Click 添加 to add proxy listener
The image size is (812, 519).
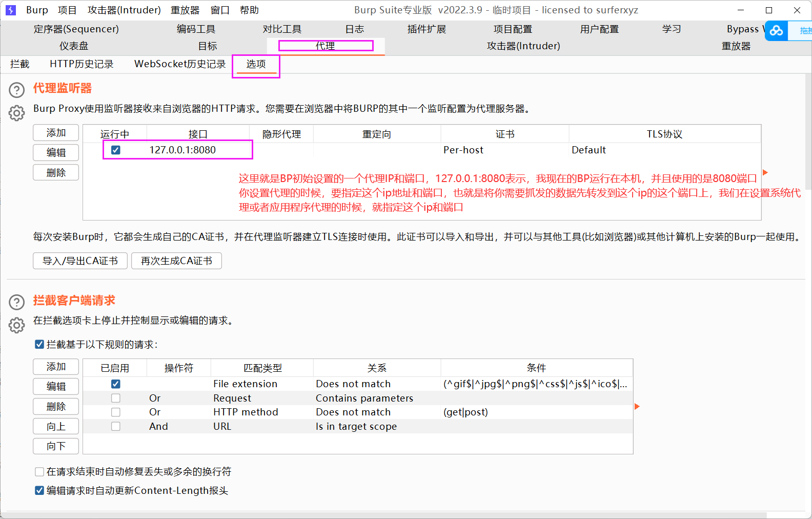click(x=56, y=133)
